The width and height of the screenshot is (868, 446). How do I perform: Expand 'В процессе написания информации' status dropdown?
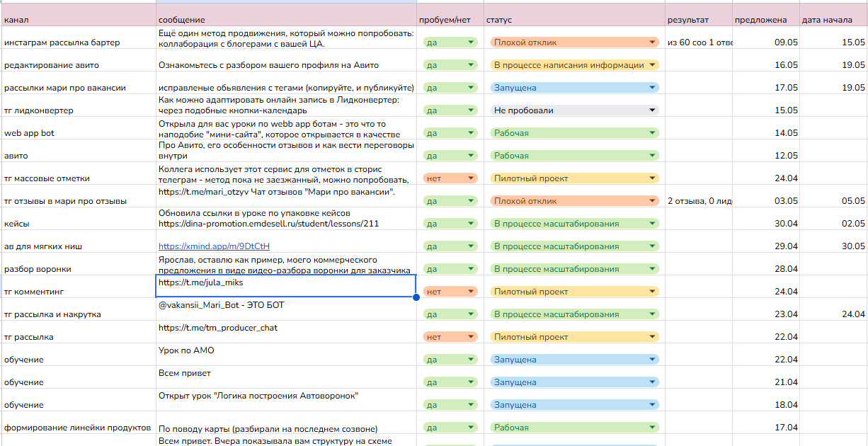point(652,65)
